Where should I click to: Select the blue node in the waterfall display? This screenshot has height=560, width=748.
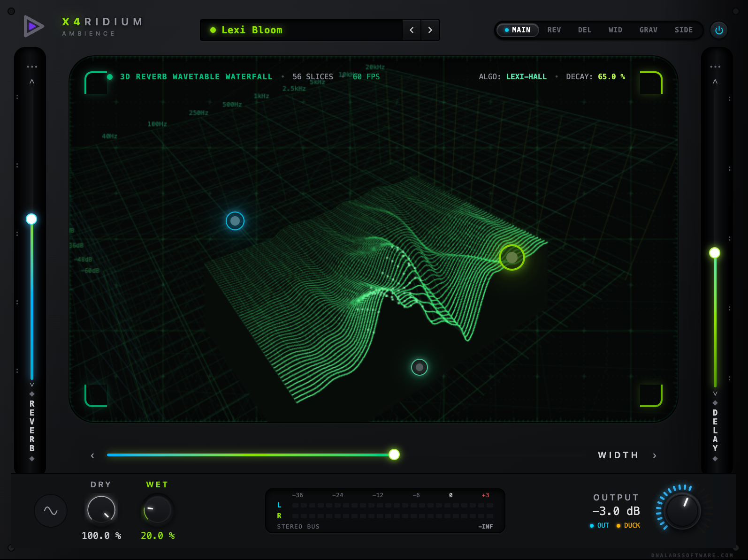coord(235,221)
